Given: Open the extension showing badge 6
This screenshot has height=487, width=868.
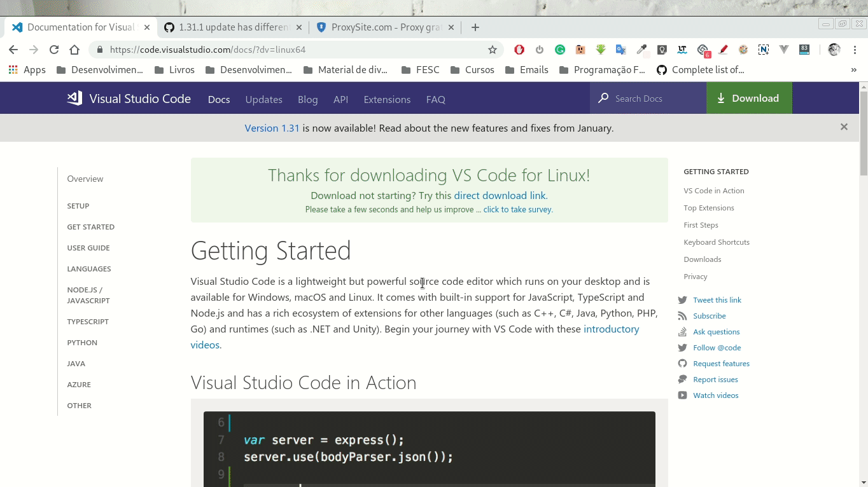Looking at the screenshot, I should pos(703,50).
